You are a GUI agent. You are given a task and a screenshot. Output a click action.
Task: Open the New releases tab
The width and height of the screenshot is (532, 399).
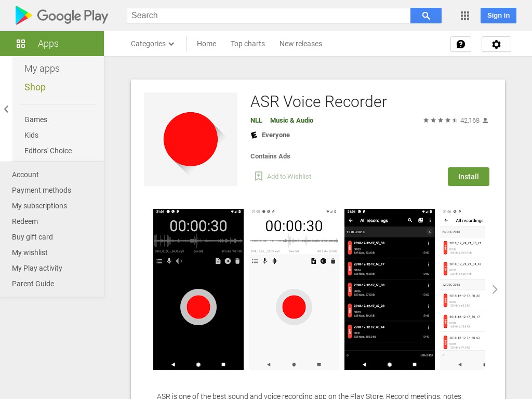click(x=301, y=44)
